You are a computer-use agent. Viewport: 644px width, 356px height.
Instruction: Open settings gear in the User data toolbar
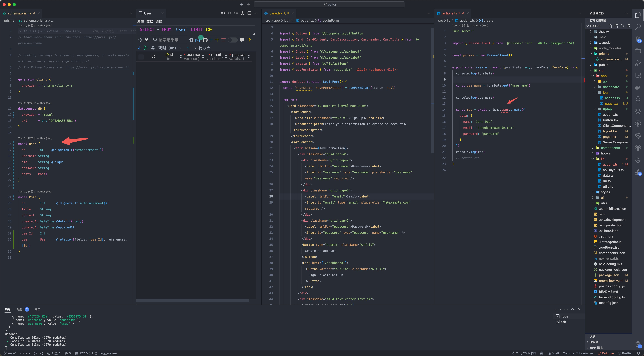tap(191, 40)
